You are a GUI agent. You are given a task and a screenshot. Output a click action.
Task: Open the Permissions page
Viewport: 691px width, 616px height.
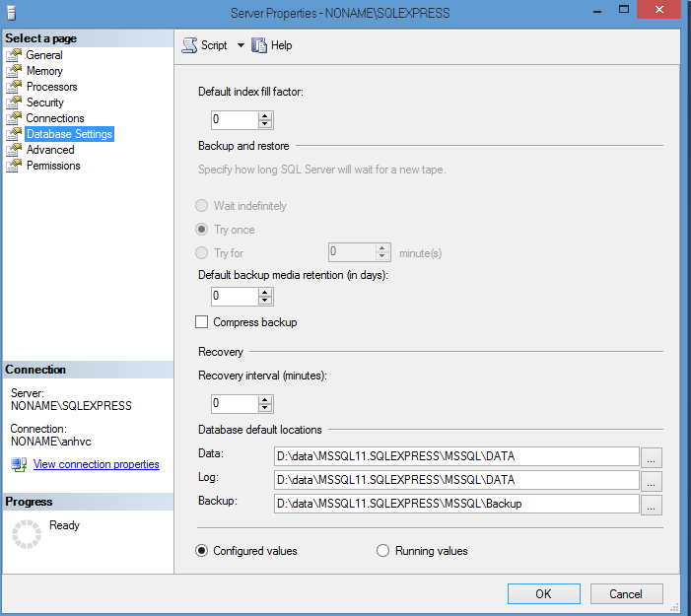53,166
